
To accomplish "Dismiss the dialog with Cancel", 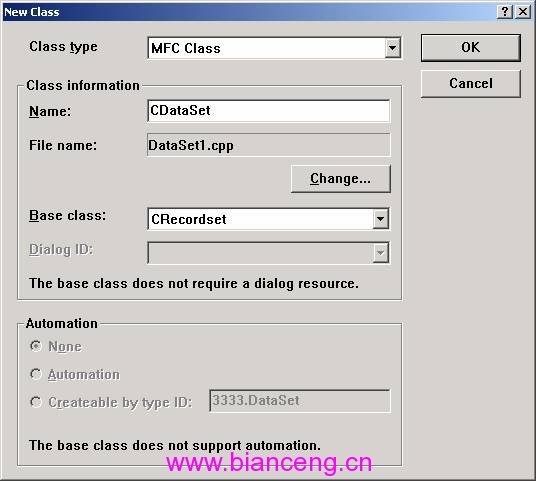I will 471,84.
